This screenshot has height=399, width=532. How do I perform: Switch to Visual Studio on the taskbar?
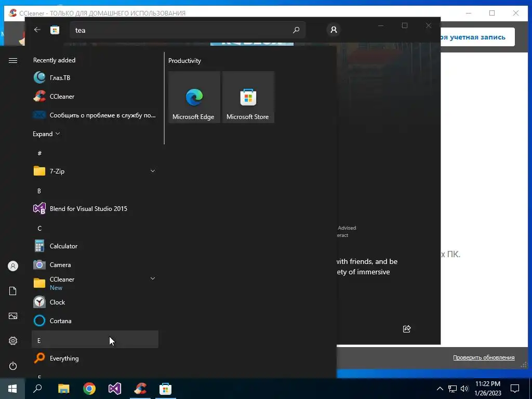click(115, 389)
